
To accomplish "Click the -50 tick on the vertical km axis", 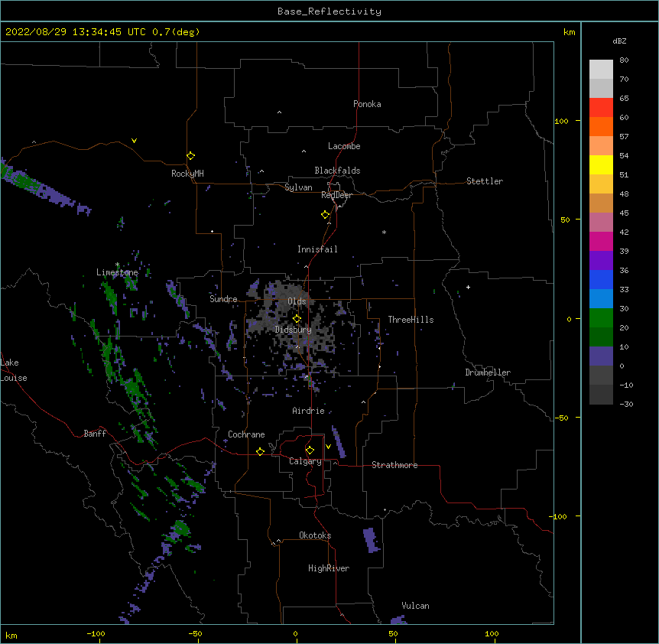I will coord(561,418).
